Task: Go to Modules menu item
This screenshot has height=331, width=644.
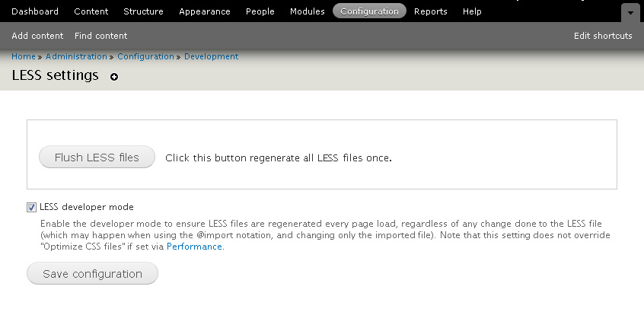Action: (x=308, y=11)
